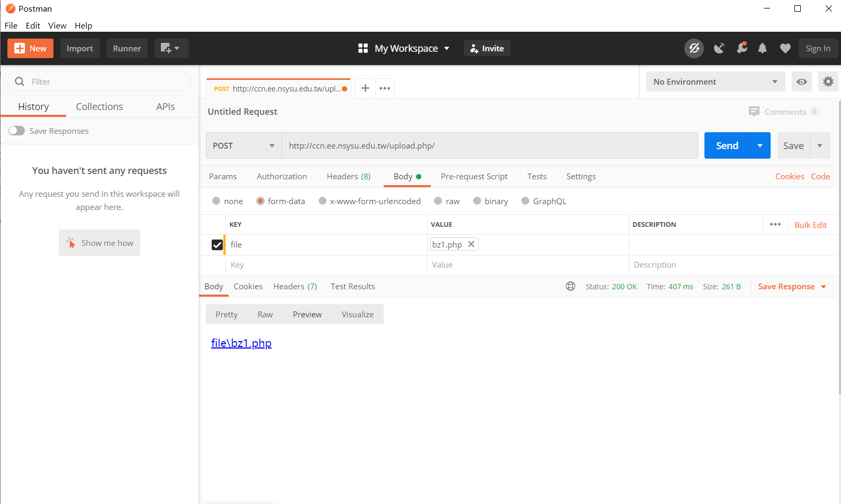Open the notifications bell icon
The width and height of the screenshot is (841, 504).
[x=762, y=49]
